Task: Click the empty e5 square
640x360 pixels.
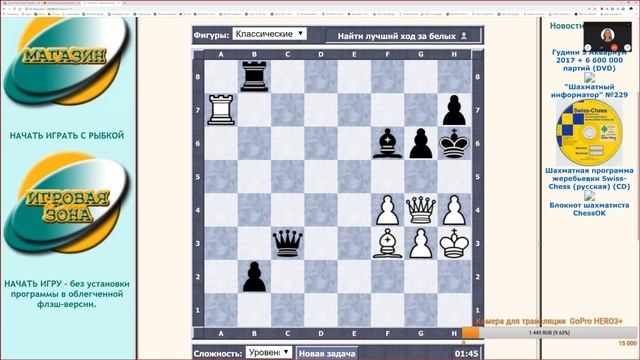Action: pos(354,177)
